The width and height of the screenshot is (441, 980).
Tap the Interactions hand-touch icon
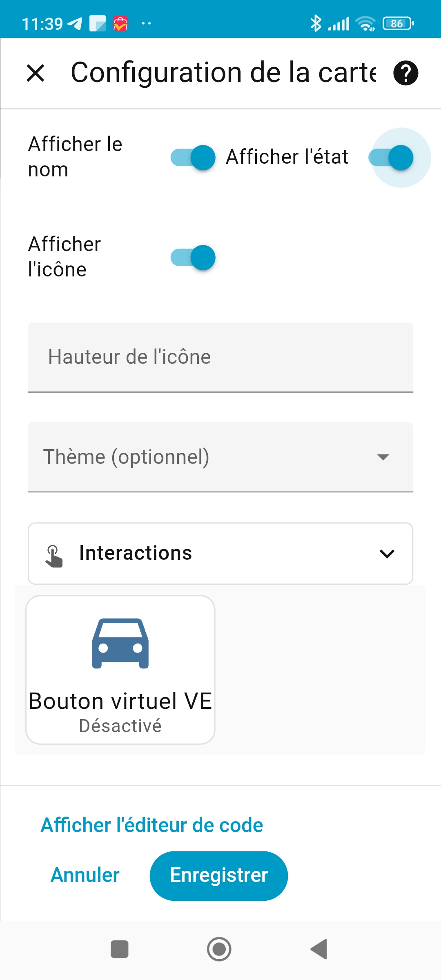pyautogui.click(x=54, y=555)
